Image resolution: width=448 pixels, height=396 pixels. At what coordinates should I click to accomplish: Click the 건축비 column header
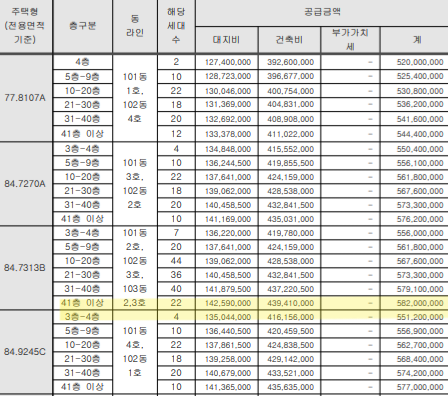coord(289,40)
